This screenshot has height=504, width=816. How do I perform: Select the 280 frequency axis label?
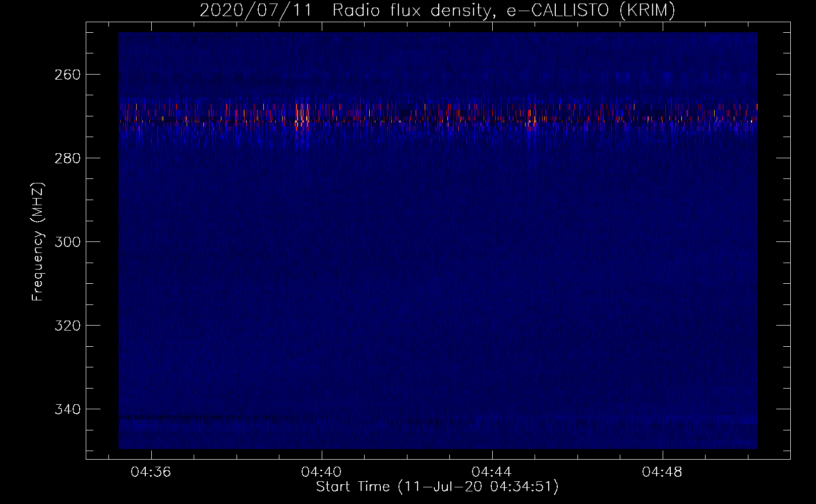(x=67, y=158)
